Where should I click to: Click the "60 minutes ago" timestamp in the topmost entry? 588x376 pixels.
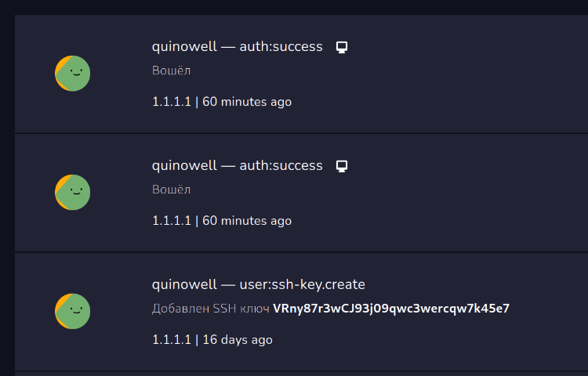(247, 102)
